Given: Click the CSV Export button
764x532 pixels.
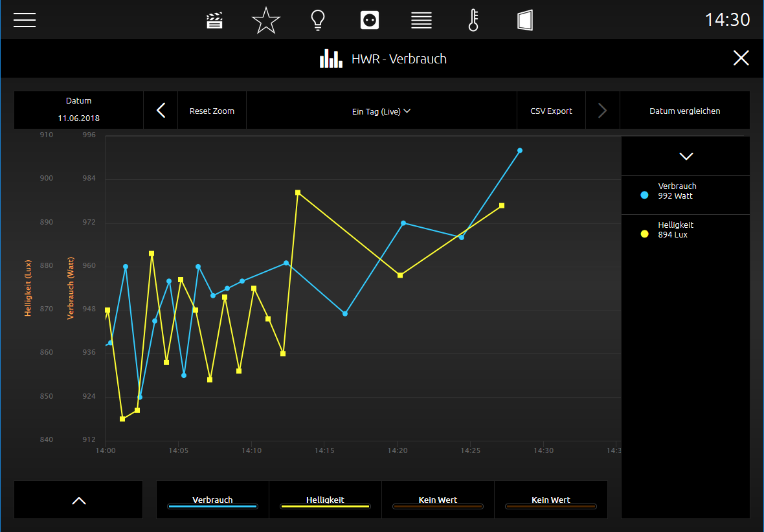Looking at the screenshot, I should pyautogui.click(x=551, y=111).
